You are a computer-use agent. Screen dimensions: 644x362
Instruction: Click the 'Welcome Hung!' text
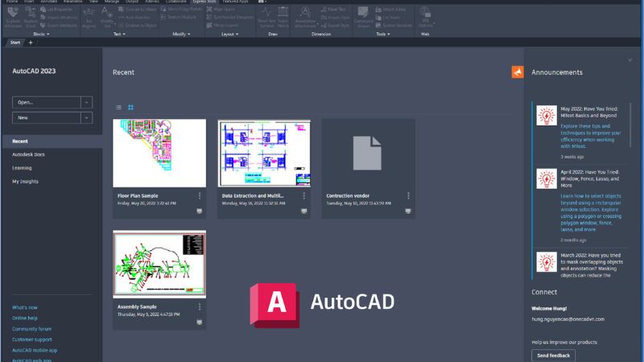[x=549, y=308]
